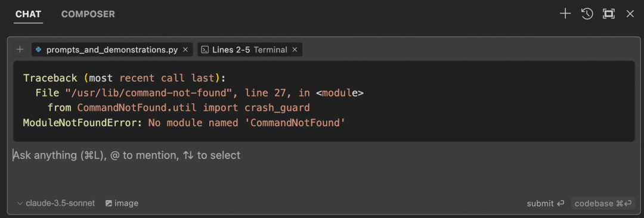Close the chat panel with the X icon
The width and height of the screenshot is (644, 218).
click(630, 14)
